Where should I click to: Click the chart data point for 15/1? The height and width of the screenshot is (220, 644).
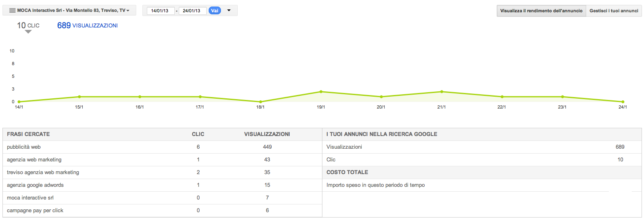[x=79, y=97]
